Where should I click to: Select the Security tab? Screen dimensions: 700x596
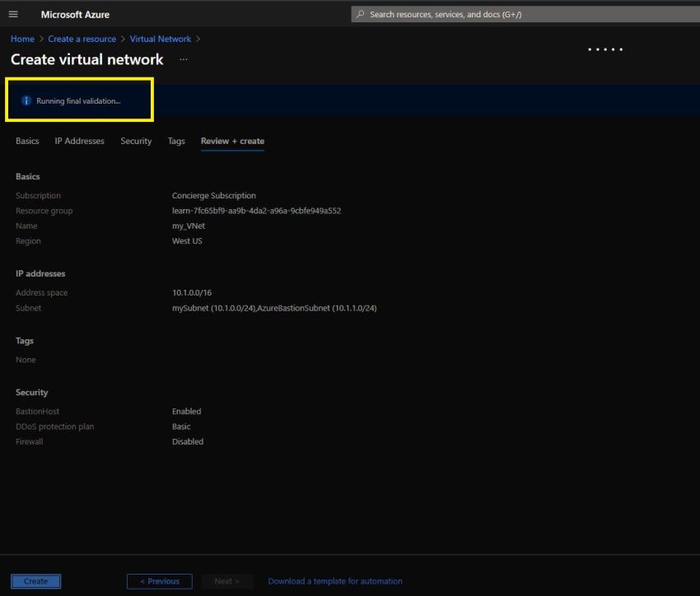[x=136, y=141]
